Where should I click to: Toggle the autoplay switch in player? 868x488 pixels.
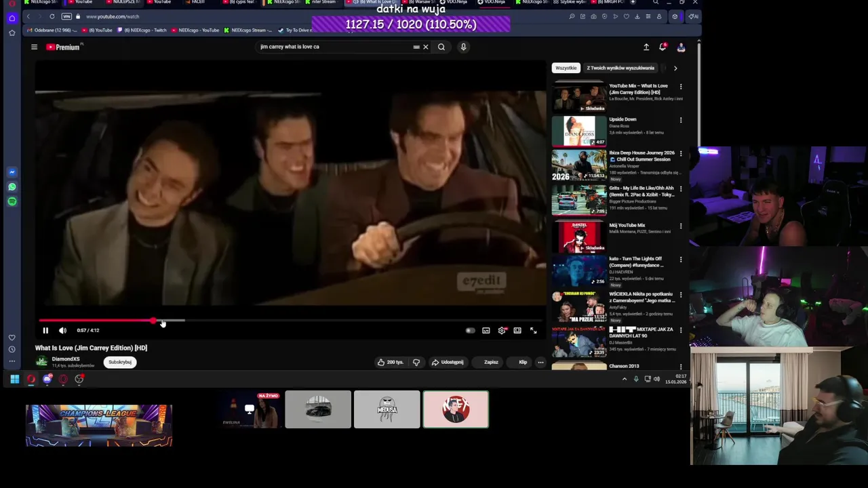point(470,330)
